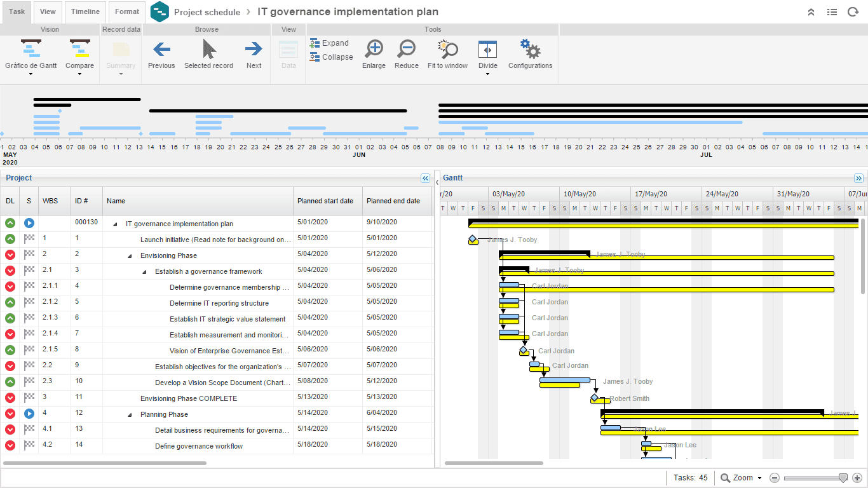Open Configurations gears icon
Viewport: 868px width, 488px height.
click(530, 49)
